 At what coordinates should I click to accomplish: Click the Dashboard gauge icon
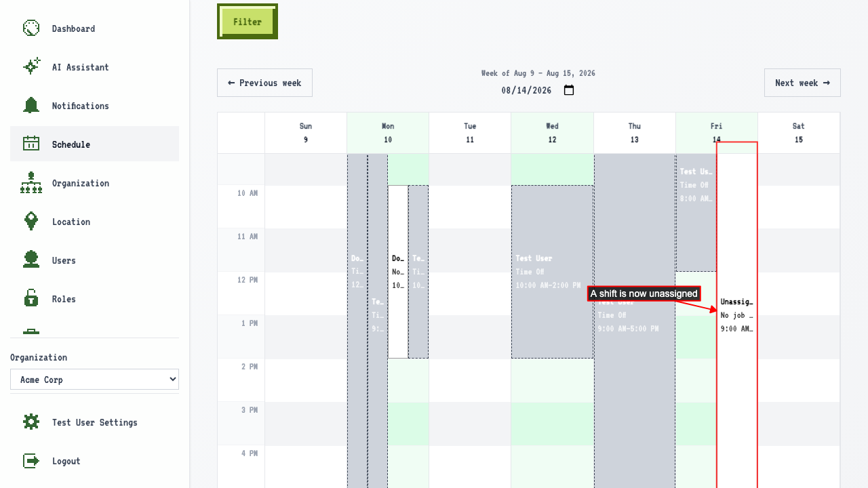tap(31, 28)
